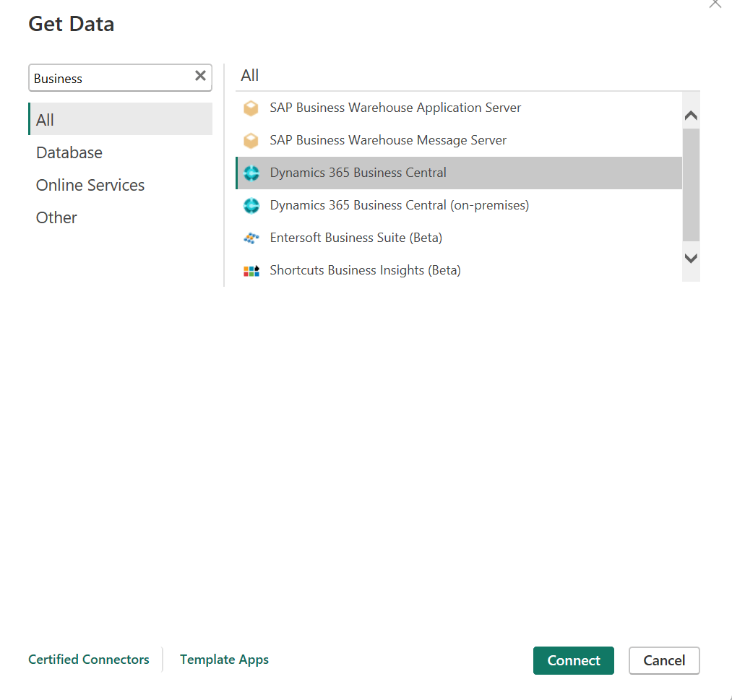Click the SAP Business Warehouse Application Server icon
Image resolution: width=732 pixels, height=700 pixels.
251,108
